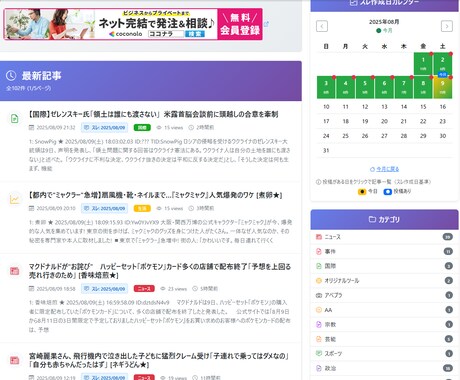Screen dimensions: 460x380
Task: Select August 4 in the calendar
Action: coord(345,87)
